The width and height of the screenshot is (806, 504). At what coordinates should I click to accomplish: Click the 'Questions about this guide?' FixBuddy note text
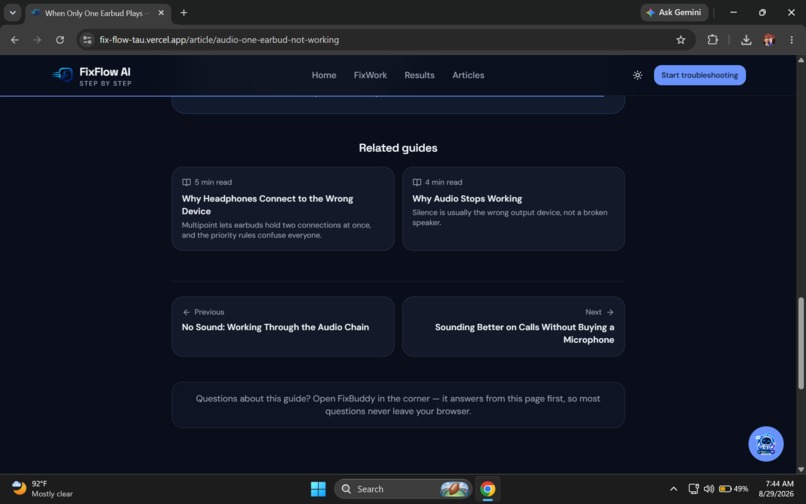(x=398, y=405)
